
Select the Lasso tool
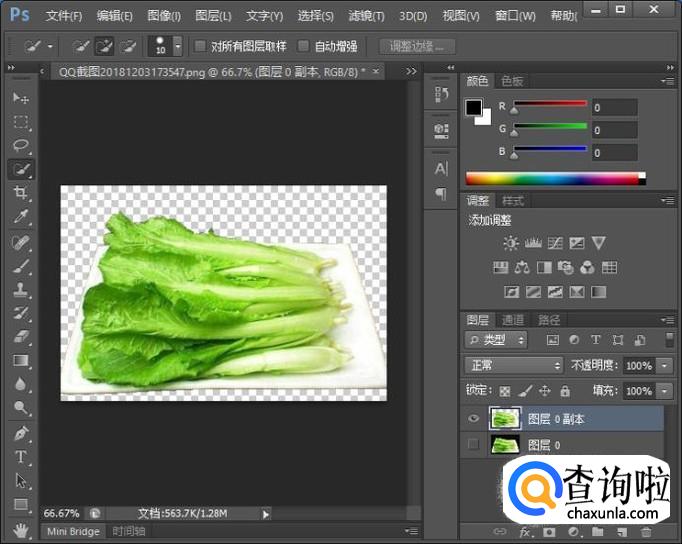pos(21,145)
